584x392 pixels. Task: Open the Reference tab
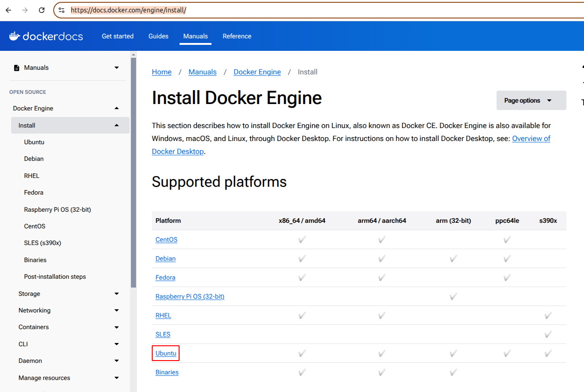coord(237,36)
